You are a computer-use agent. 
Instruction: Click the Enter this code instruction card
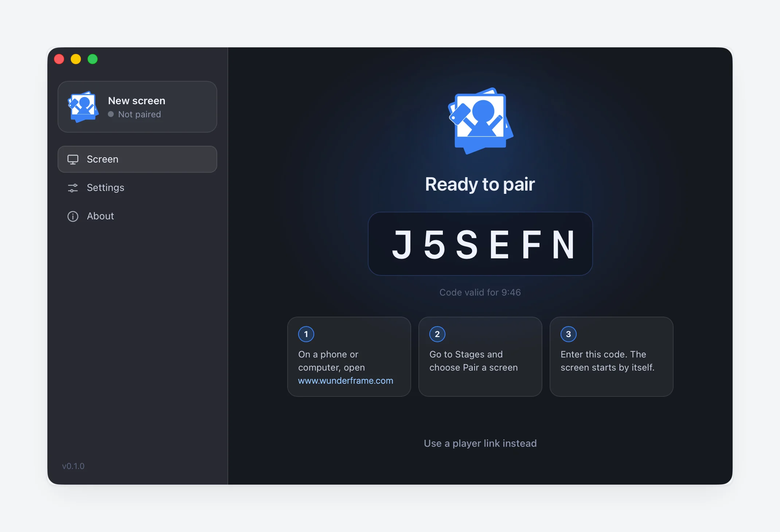point(612,357)
